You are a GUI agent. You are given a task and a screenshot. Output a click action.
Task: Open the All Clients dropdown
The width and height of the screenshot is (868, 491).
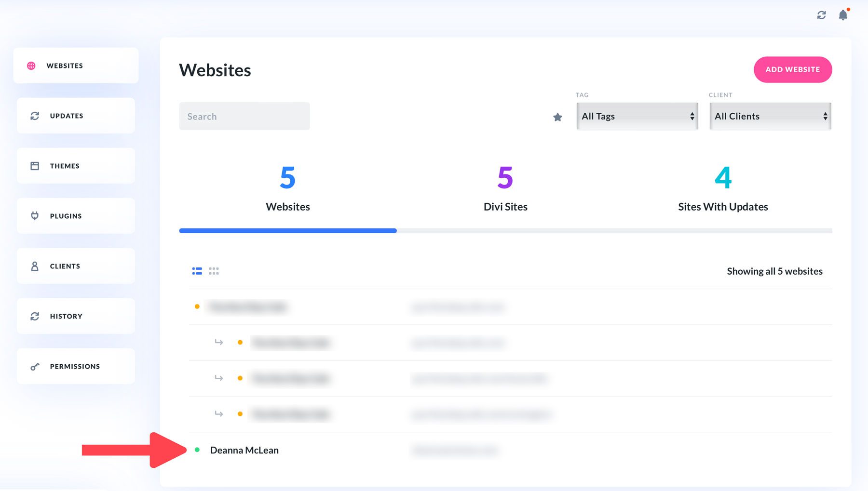(x=770, y=116)
